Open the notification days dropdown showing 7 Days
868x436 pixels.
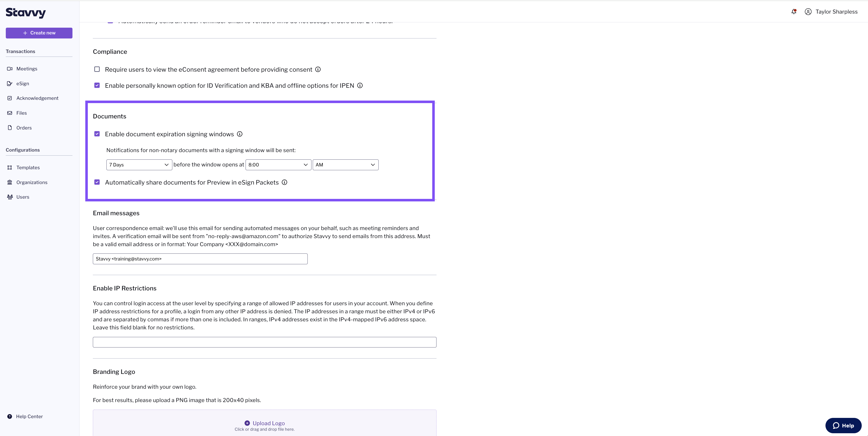[x=139, y=165]
